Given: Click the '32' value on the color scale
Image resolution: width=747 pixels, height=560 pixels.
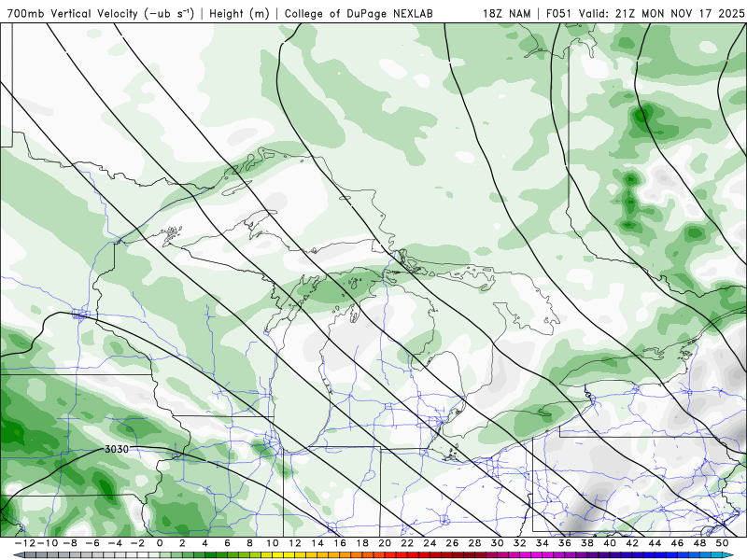Looking at the screenshot, I should [520, 543].
